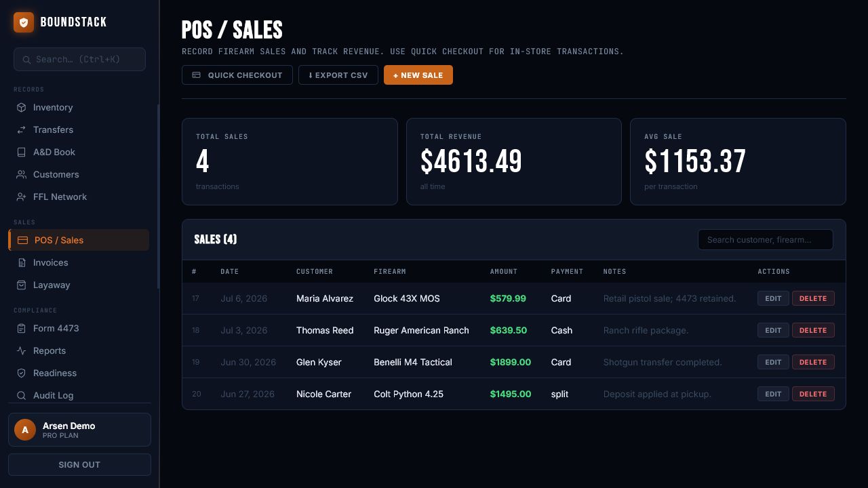The image size is (868, 488).
Task: Edit the Maria Alvarez sale
Action: click(774, 298)
